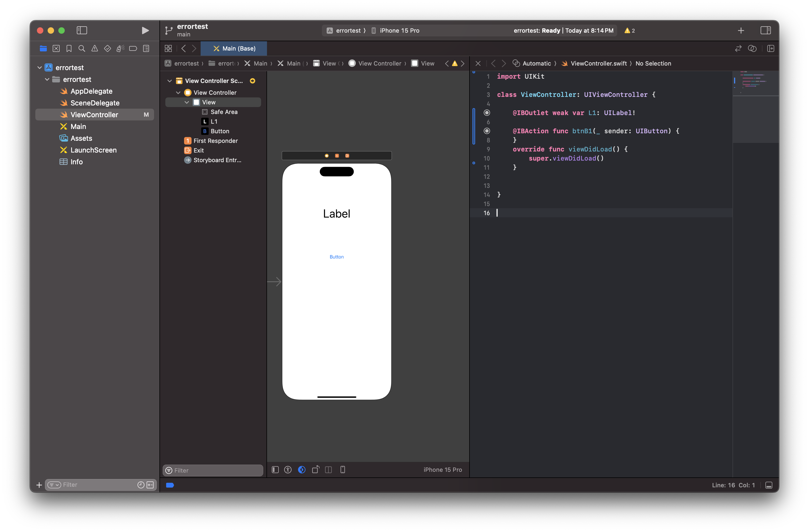Open the Bookmark navigator
Viewport: 809px width, 532px height.
69,49
